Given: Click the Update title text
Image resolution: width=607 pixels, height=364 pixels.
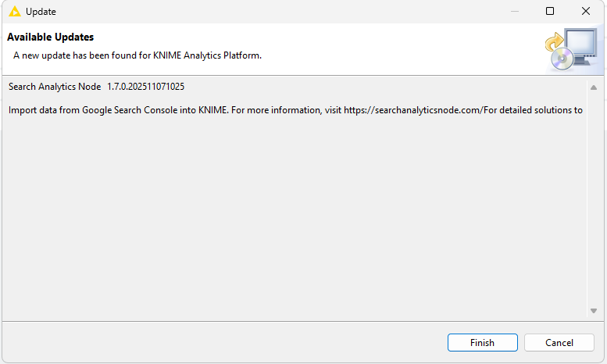Looking at the screenshot, I should pyautogui.click(x=41, y=12).
